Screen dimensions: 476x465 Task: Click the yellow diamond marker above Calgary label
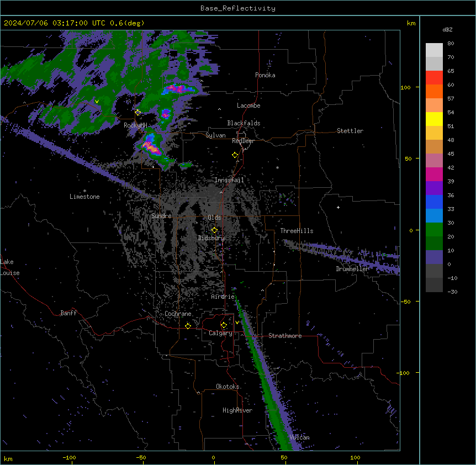click(x=224, y=325)
